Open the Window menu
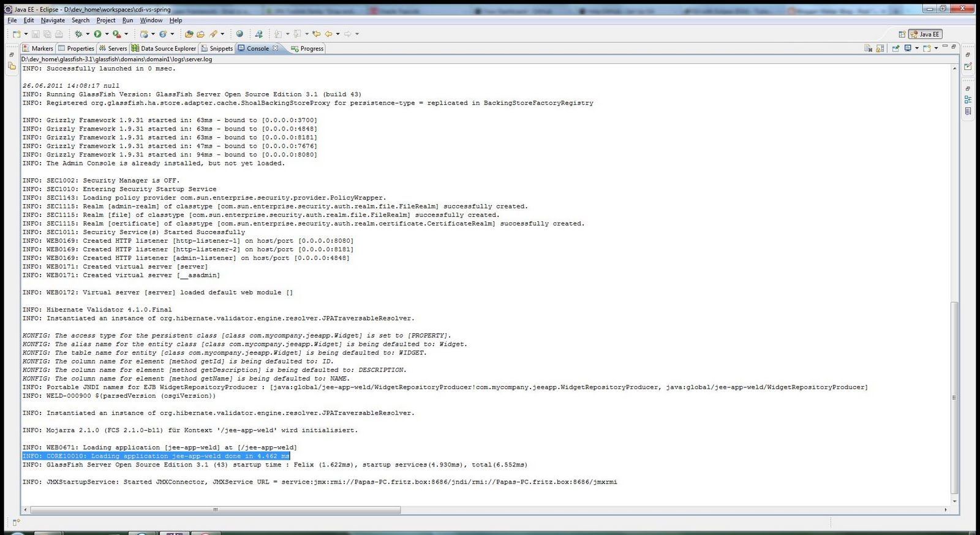980x535 pixels. pyautogui.click(x=151, y=20)
